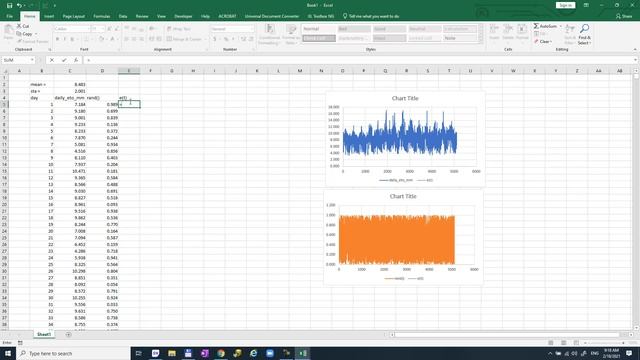Open Google Chrome from the taskbar
The image size is (640, 360).
[x=221, y=353]
